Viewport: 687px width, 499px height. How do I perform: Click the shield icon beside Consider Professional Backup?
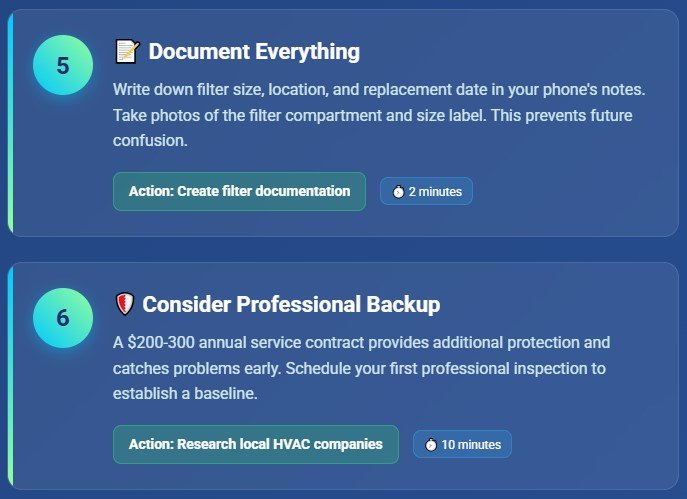click(125, 304)
